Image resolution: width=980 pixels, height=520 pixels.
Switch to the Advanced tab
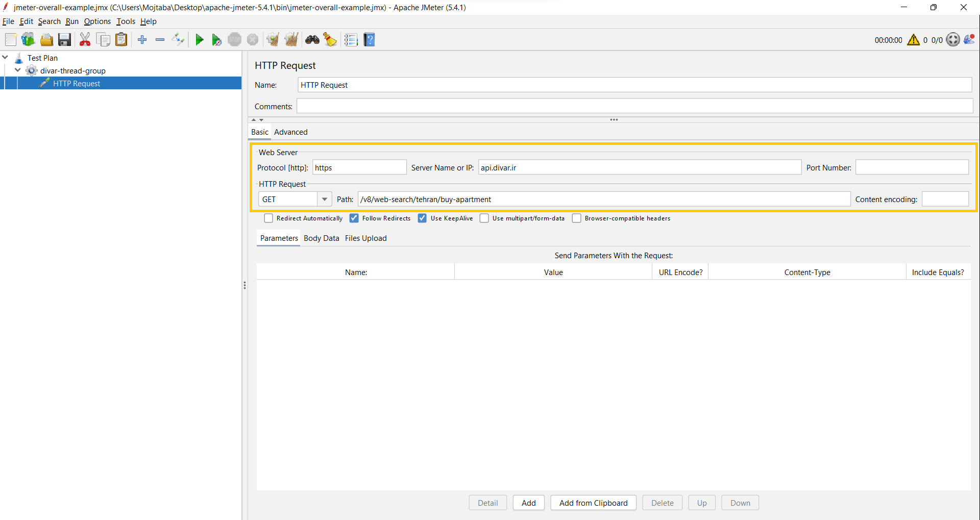[x=291, y=132]
